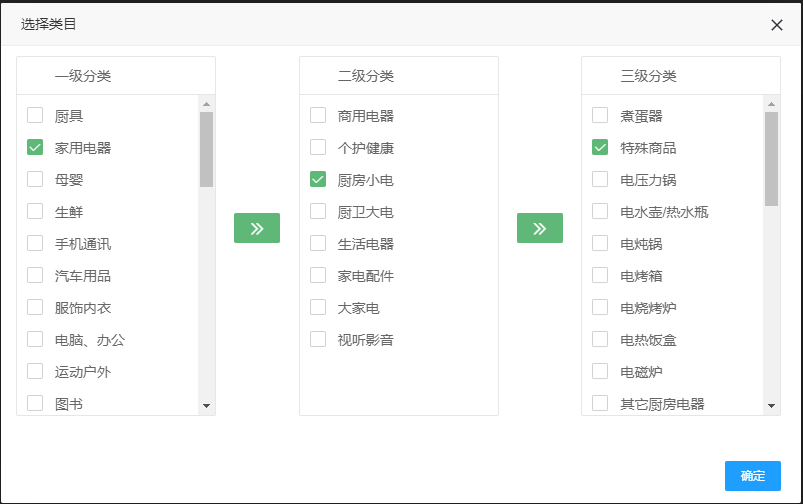This screenshot has height=504, width=803.
Task: Enable the 家电配件 checkbox
Action: pyautogui.click(x=318, y=275)
